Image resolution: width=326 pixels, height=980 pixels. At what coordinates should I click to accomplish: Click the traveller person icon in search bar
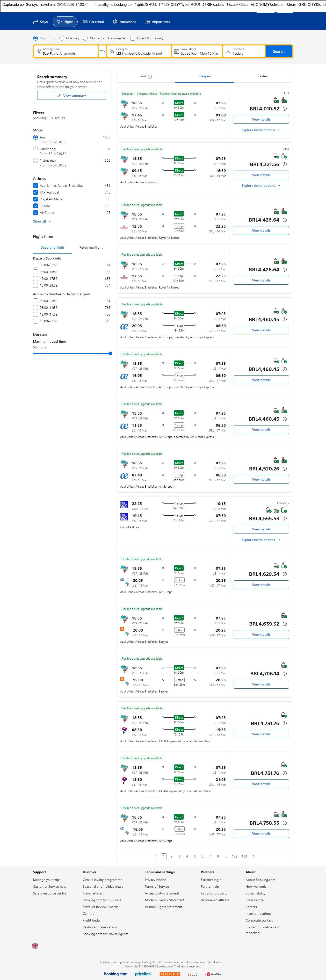click(x=228, y=51)
